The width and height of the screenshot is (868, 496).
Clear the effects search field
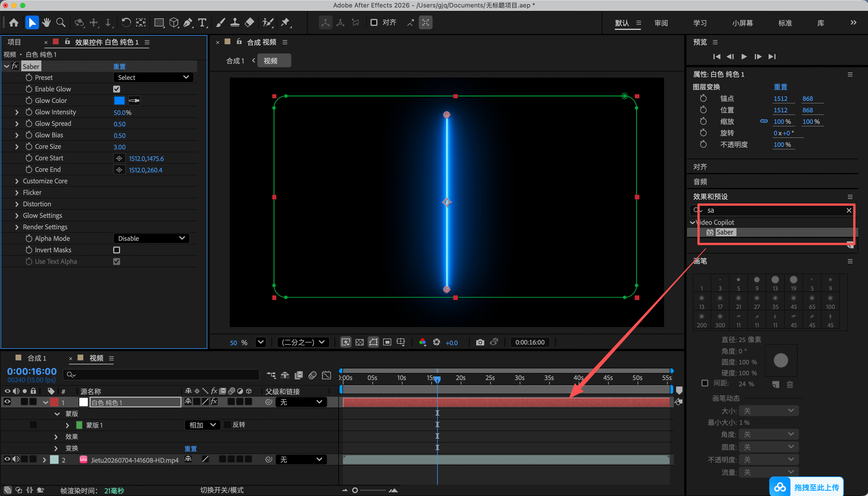point(849,211)
